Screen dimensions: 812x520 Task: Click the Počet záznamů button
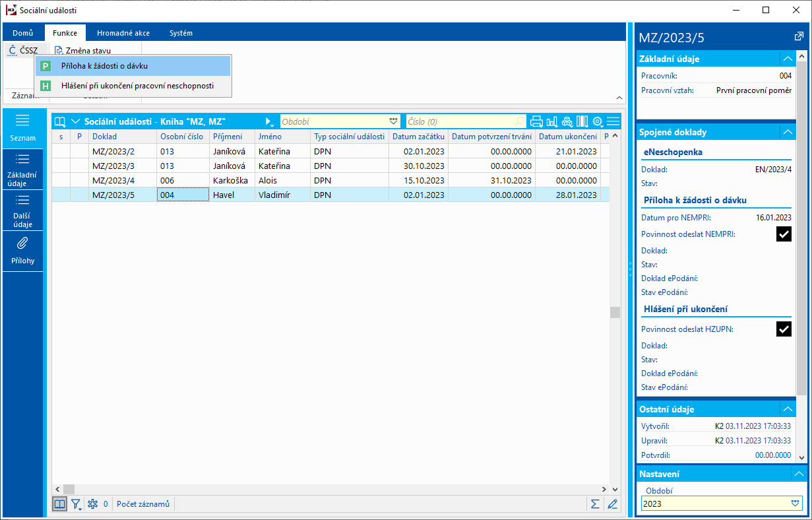143,504
